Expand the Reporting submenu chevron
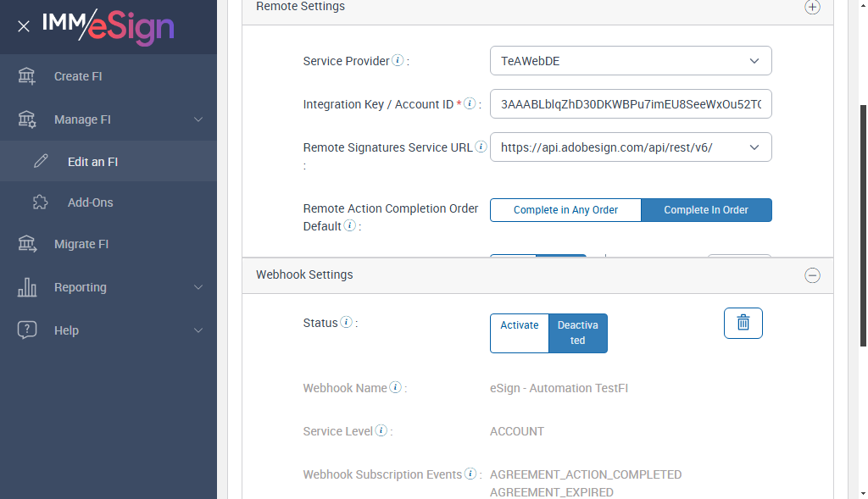This screenshot has width=868, height=499. [198, 287]
